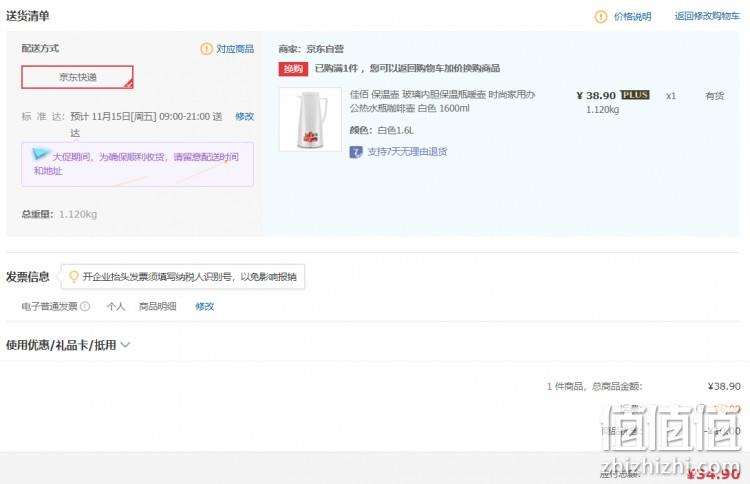Click 返回修改购物车 link
750x484 pixels.
[707, 16]
